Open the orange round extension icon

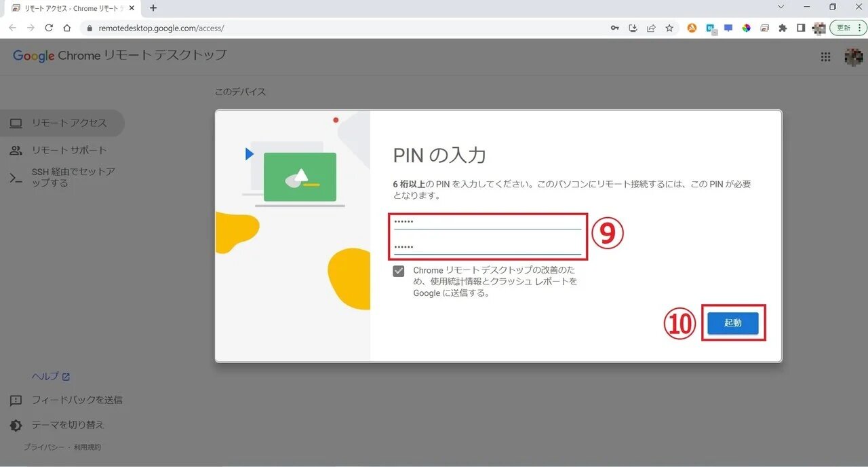click(x=692, y=28)
